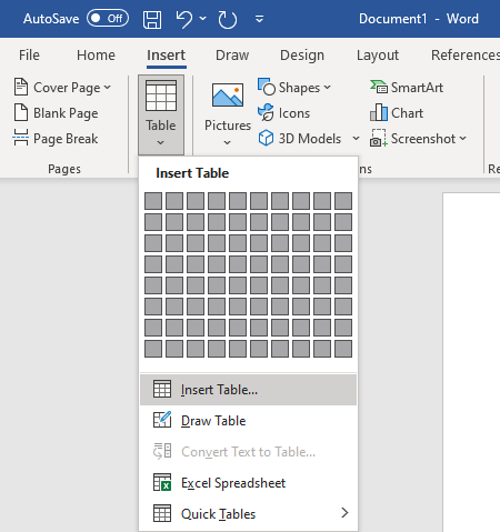The image size is (500, 532).
Task: Open Quick Tables menu entry
Action: point(248,514)
